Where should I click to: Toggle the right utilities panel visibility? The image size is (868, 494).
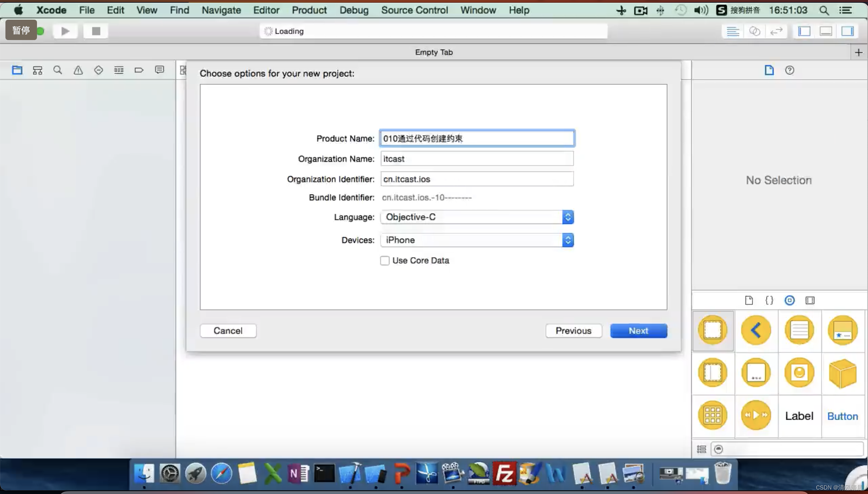[847, 31]
